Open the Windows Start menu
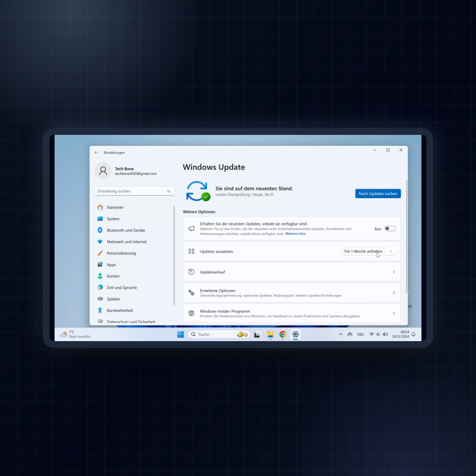The width and height of the screenshot is (476, 476). tap(180, 334)
